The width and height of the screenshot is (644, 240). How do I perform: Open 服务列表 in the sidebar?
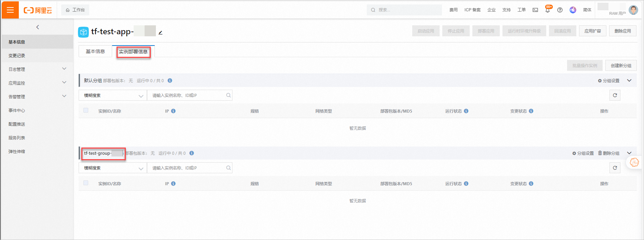point(37,138)
